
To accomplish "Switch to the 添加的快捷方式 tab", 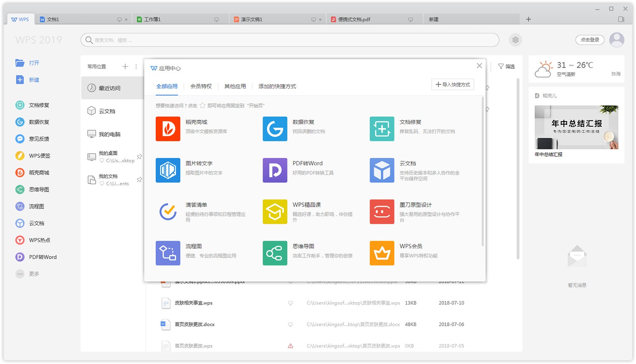I will tap(277, 86).
